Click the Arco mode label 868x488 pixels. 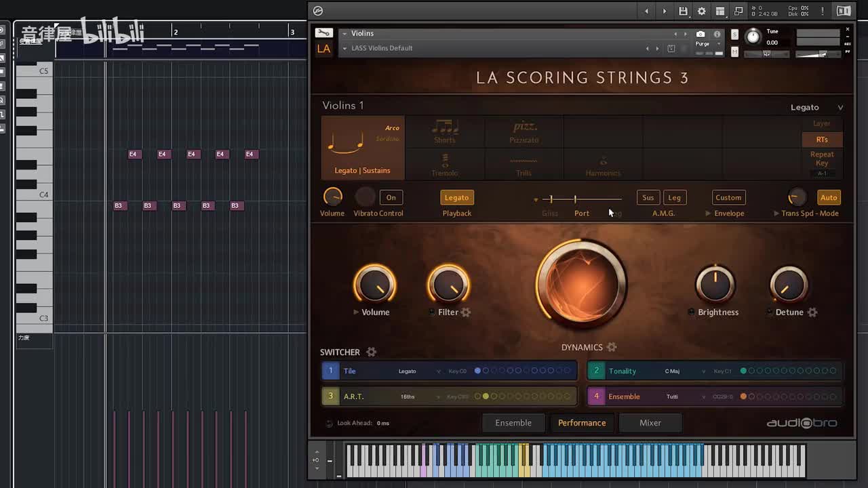[392, 128]
